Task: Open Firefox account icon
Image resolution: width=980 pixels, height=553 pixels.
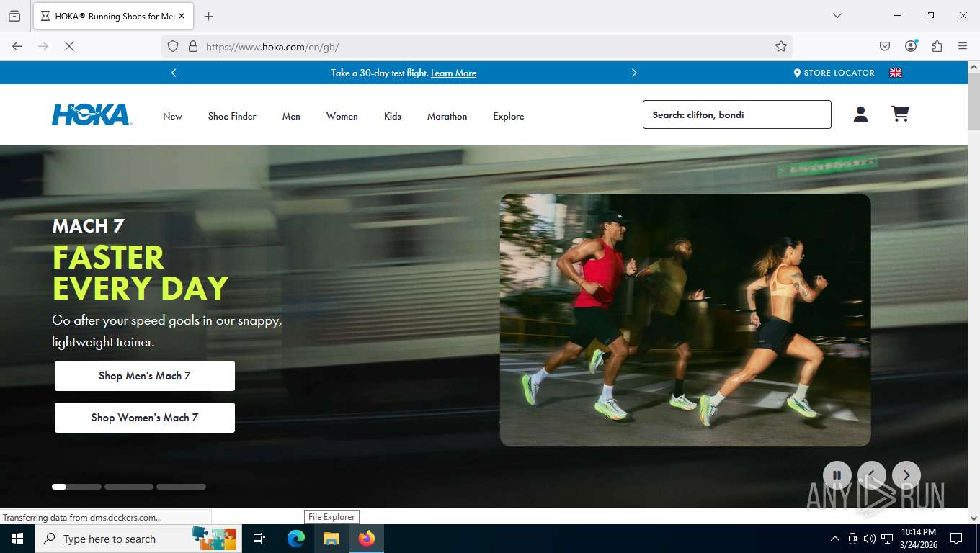Action: [x=911, y=46]
